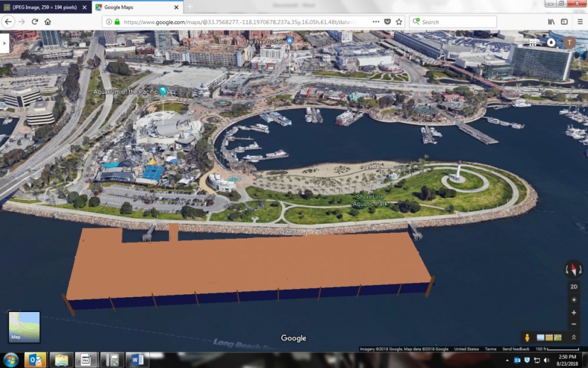Open Firefox hamburger menu
The height and width of the screenshot is (368, 588).
pyautogui.click(x=579, y=22)
